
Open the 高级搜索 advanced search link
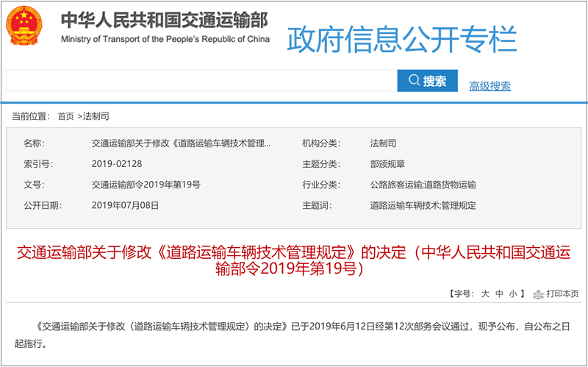tap(490, 86)
